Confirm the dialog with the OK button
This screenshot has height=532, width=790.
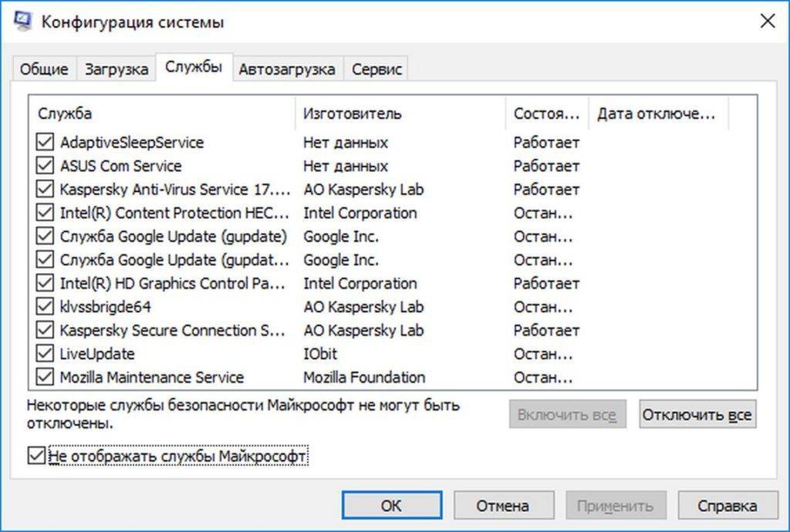coord(391,506)
